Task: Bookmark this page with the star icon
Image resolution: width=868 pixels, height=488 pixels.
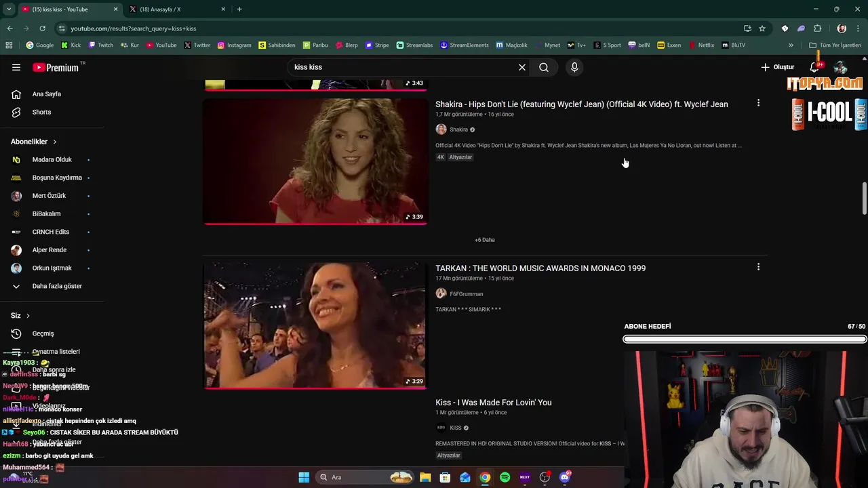Action: pos(762,28)
